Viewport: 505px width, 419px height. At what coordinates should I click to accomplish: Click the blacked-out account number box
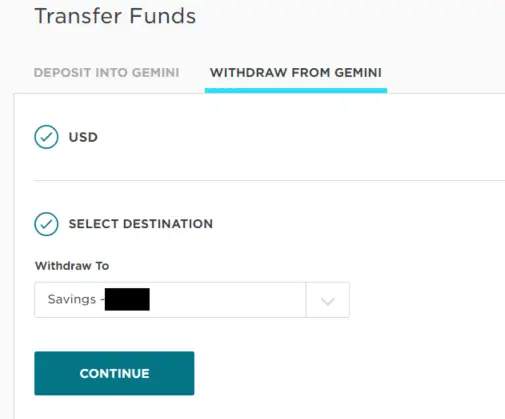tap(127, 299)
